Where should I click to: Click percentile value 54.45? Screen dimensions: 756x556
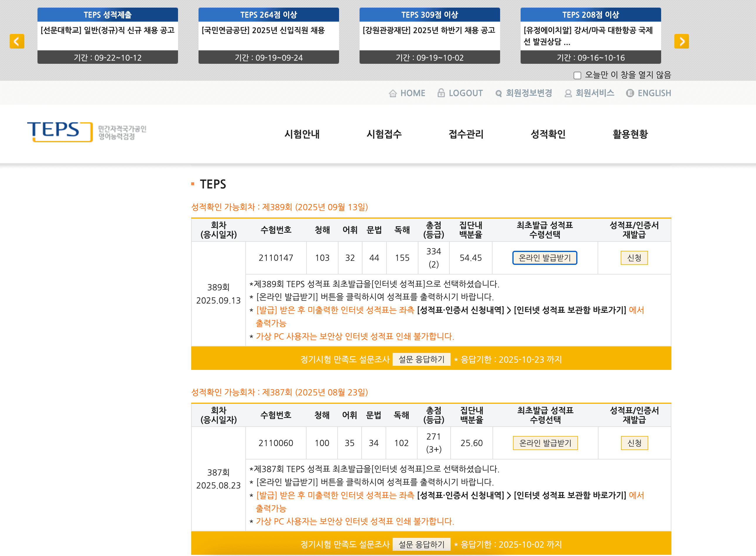click(x=471, y=258)
